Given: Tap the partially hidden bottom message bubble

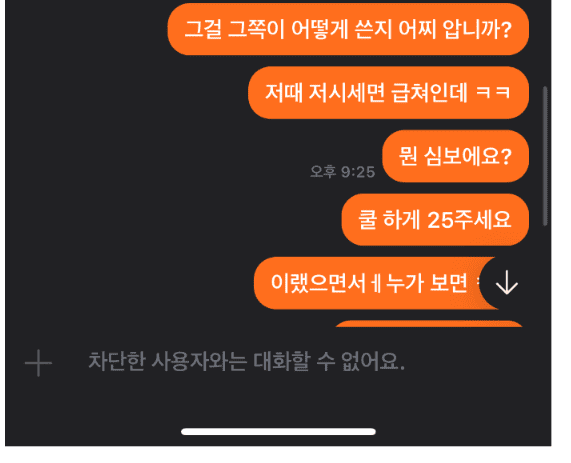Looking at the screenshot, I should tap(429, 323).
